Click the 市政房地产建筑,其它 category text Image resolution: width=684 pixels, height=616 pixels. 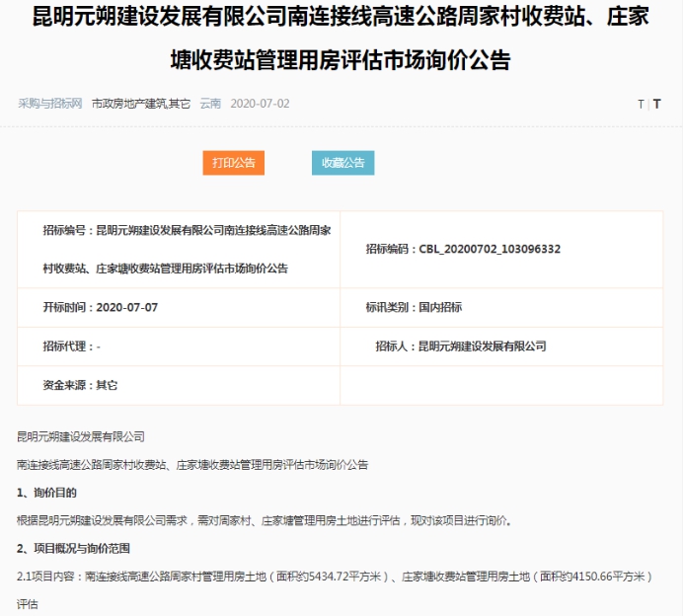click(141, 104)
